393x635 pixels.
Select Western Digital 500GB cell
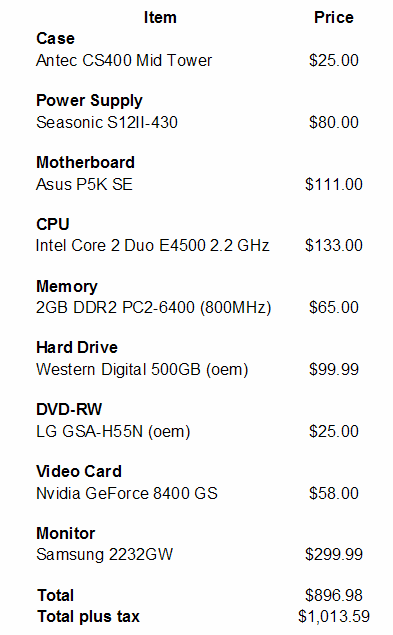click(142, 370)
